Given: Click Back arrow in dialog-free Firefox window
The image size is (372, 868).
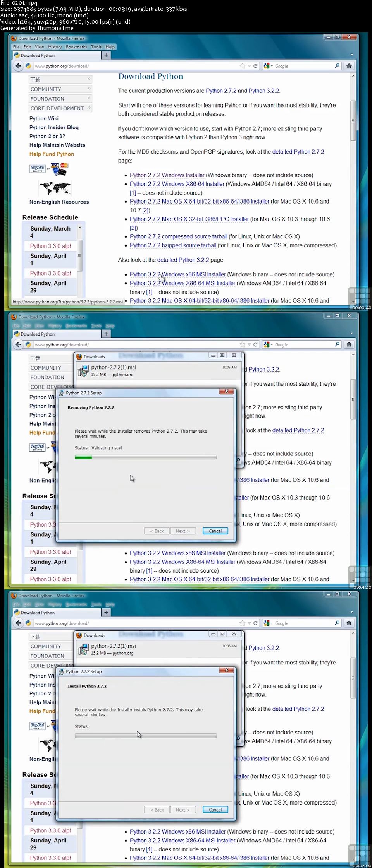Looking at the screenshot, I should [x=18, y=66].
